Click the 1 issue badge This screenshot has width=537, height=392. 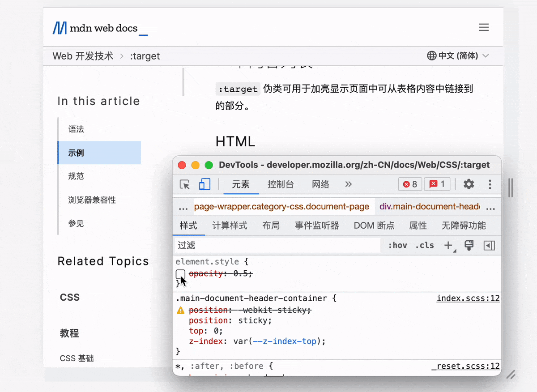pos(437,184)
